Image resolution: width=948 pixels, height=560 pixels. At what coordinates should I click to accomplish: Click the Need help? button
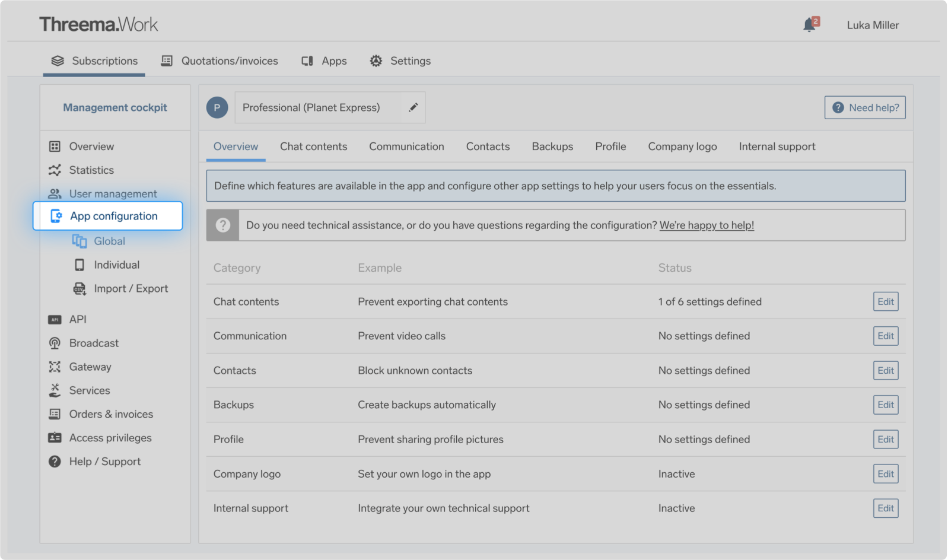(865, 107)
